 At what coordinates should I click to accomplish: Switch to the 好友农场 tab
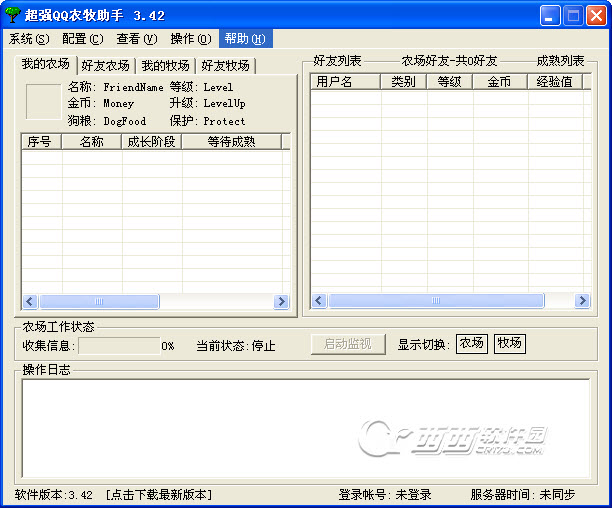click(x=106, y=66)
